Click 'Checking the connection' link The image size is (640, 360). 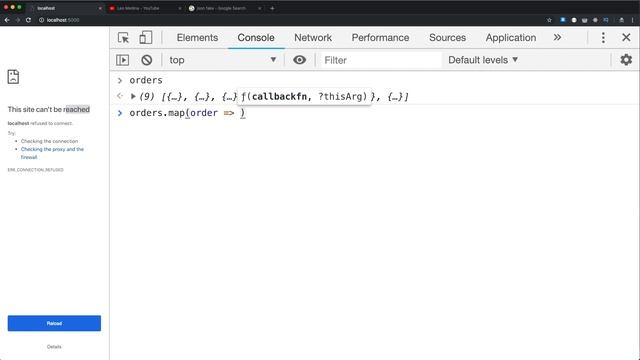pos(49,141)
